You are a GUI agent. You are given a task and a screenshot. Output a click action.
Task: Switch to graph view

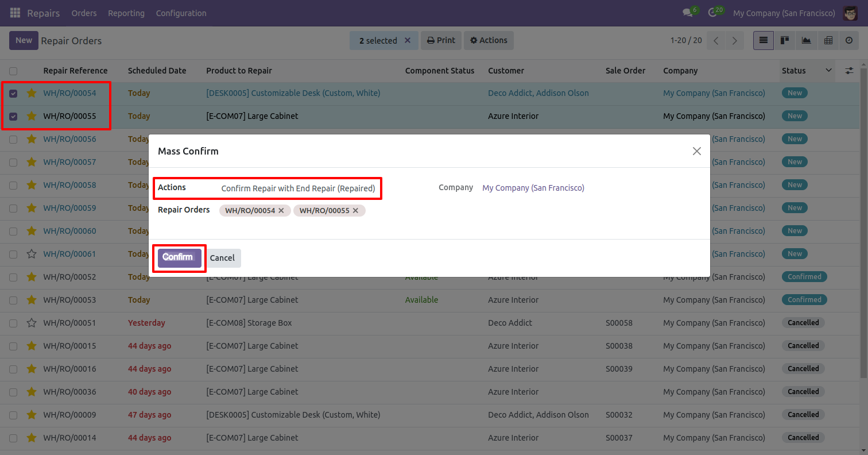click(806, 40)
